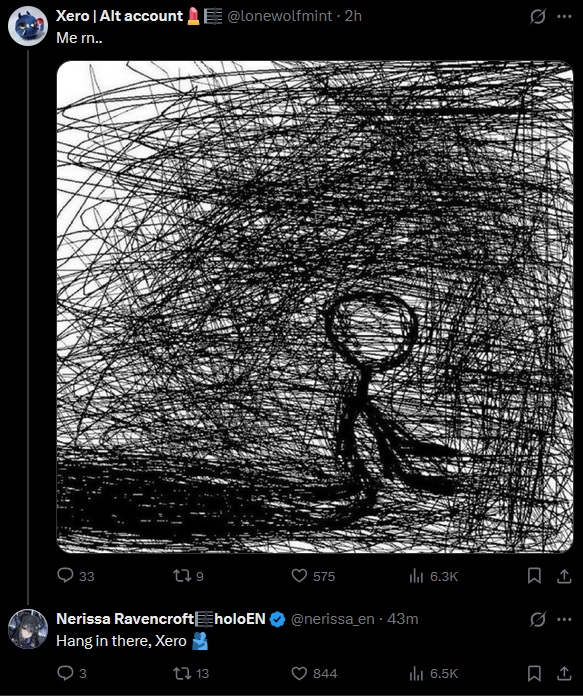
Task: Open Grok icon on Xero's tweet
Action: [x=537, y=16]
